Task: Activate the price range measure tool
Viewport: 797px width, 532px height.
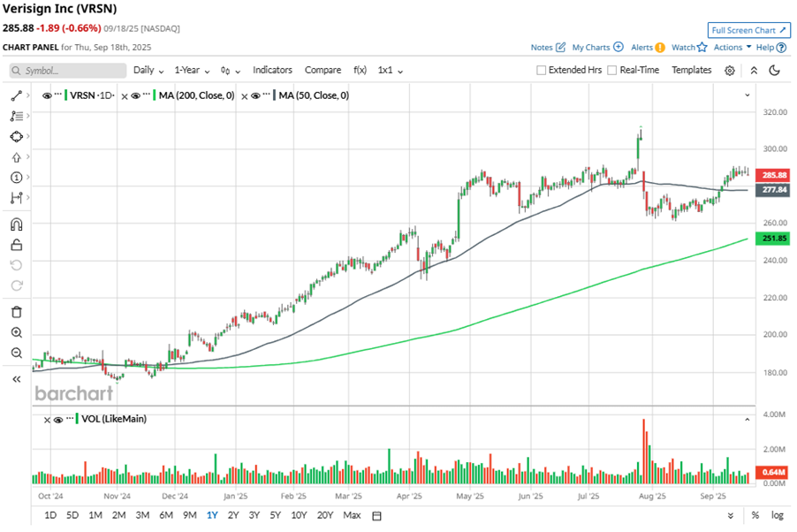Action: [16, 198]
